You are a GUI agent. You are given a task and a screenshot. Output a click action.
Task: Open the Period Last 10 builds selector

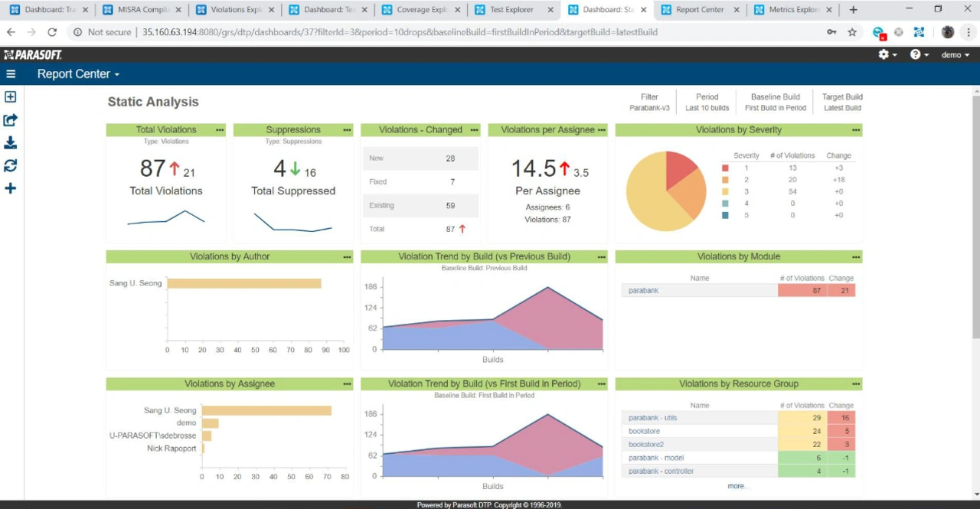(707, 103)
